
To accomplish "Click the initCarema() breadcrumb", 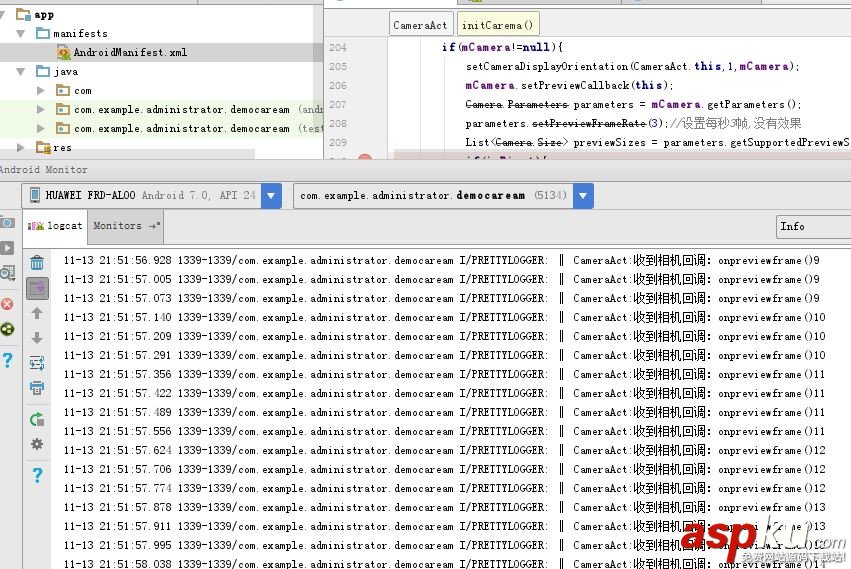I will [x=497, y=25].
